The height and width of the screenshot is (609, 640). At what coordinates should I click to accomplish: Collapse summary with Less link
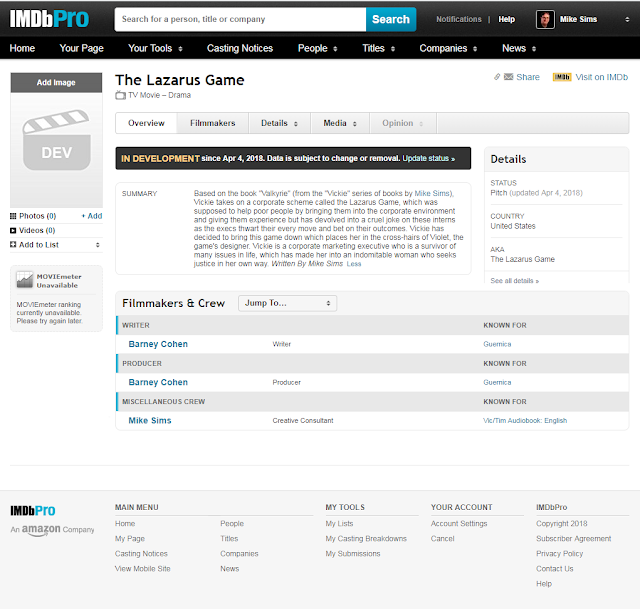click(x=353, y=264)
